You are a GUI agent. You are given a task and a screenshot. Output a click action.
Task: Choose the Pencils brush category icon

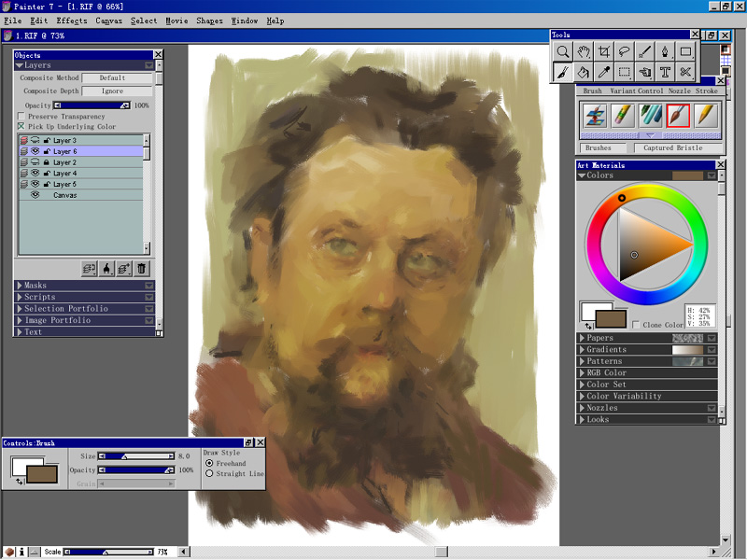pyautogui.click(x=706, y=116)
